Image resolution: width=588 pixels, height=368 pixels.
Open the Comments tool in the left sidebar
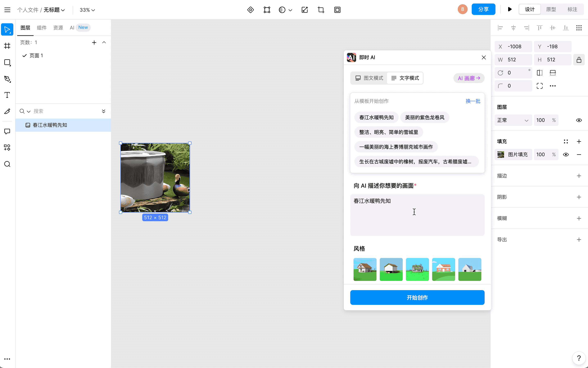7,131
